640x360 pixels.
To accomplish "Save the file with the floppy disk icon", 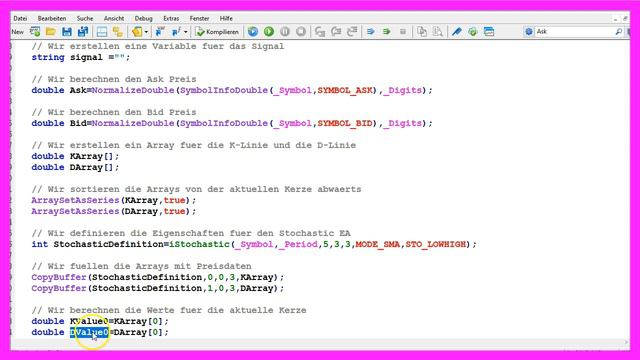I will coord(67,31).
